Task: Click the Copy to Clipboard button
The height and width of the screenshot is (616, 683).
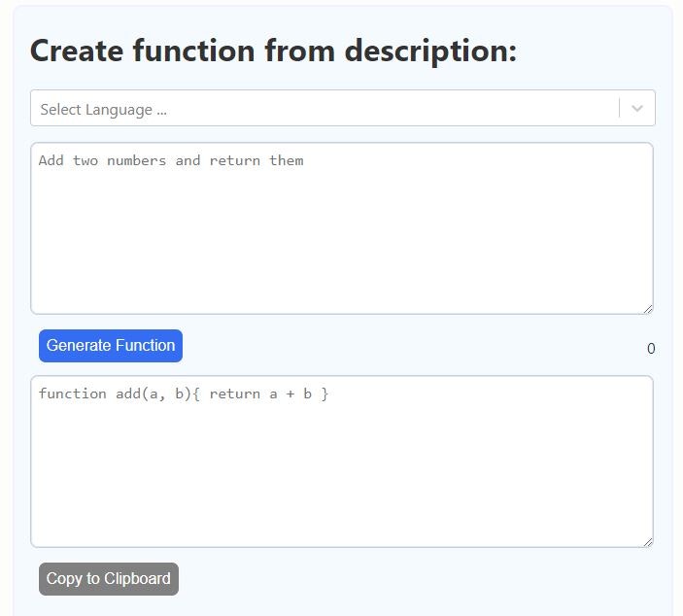Action: tap(109, 578)
